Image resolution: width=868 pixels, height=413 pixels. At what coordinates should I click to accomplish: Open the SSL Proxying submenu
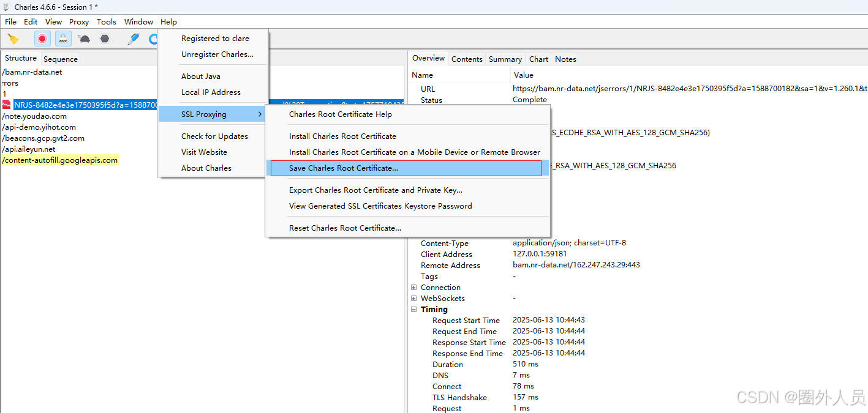(213, 114)
